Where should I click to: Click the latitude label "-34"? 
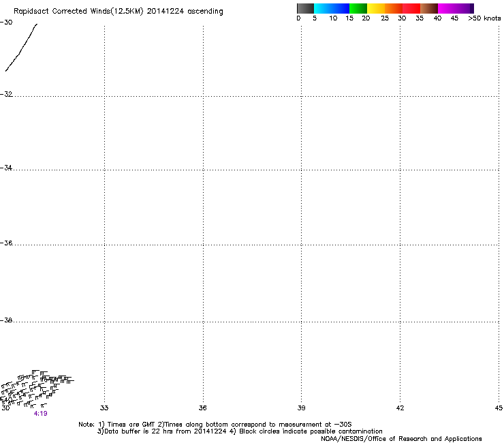pyautogui.click(x=6, y=168)
